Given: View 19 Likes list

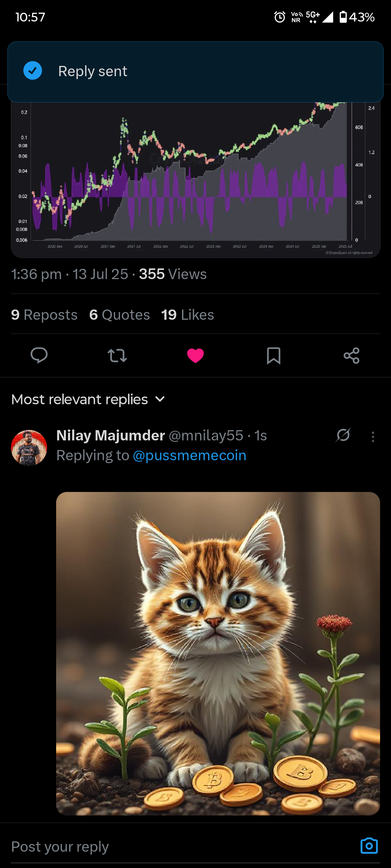Looking at the screenshot, I should pyautogui.click(x=187, y=314).
